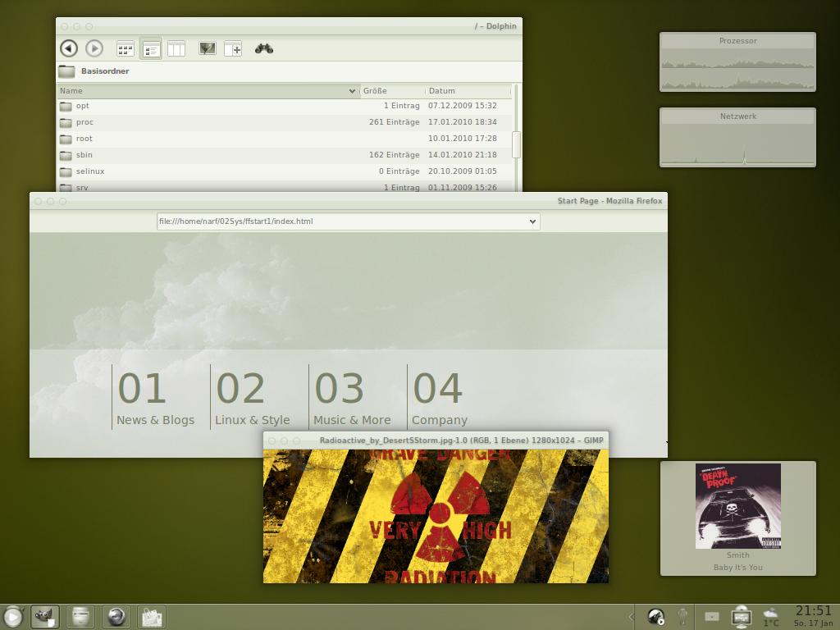The height and width of the screenshot is (630, 840).
Task: Click the Firefox window title bar
Action: (x=348, y=201)
